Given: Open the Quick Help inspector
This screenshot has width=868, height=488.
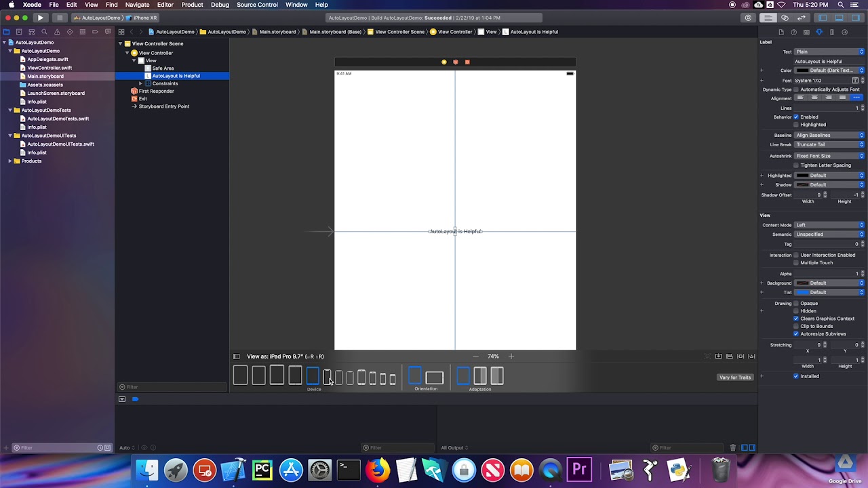Looking at the screenshot, I should (x=793, y=32).
